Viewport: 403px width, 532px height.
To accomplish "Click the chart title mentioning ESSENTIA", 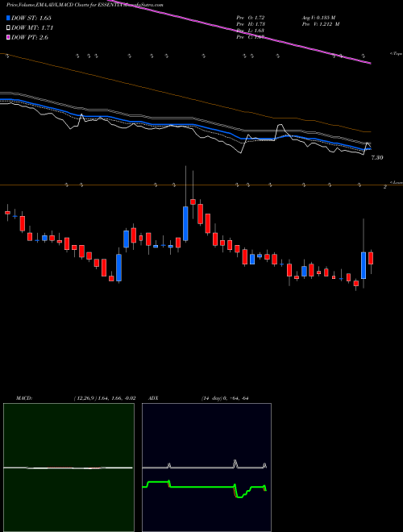I will point(85,5).
